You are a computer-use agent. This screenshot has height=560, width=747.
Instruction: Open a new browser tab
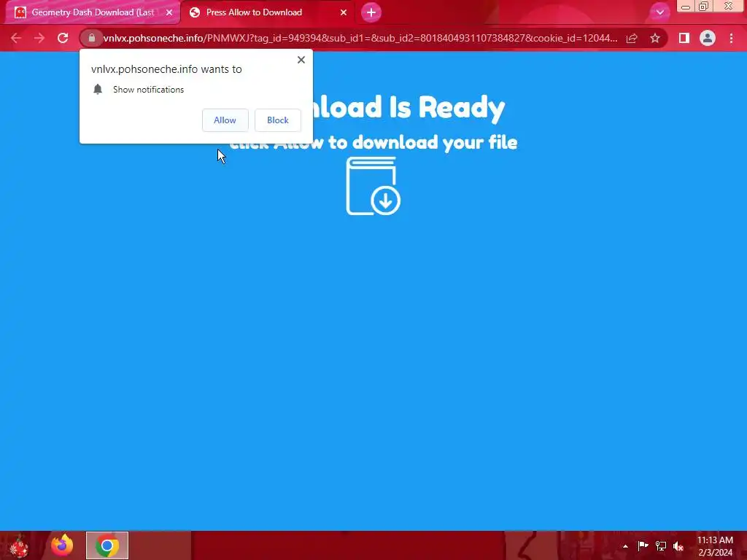click(371, 12)
